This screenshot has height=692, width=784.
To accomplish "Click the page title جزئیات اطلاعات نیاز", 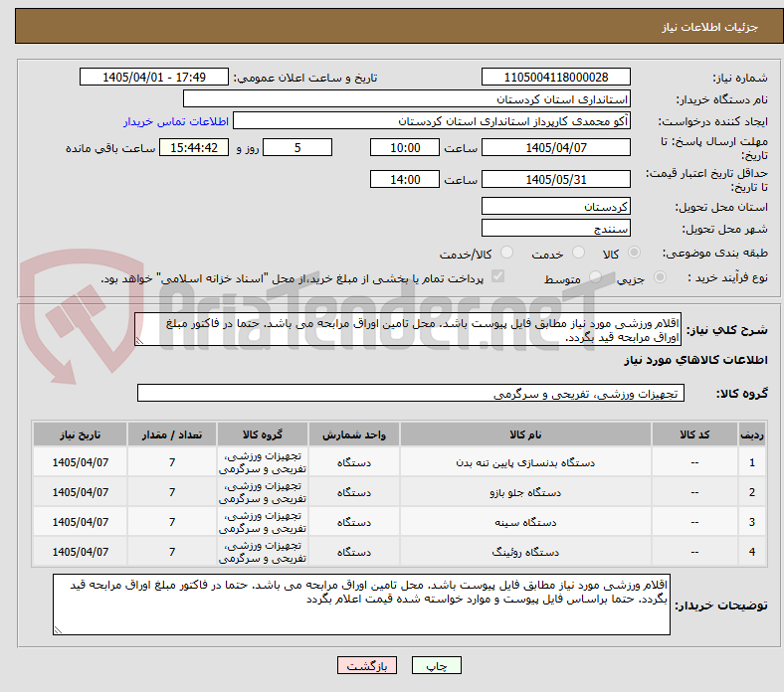I will [x=710, y=27].
